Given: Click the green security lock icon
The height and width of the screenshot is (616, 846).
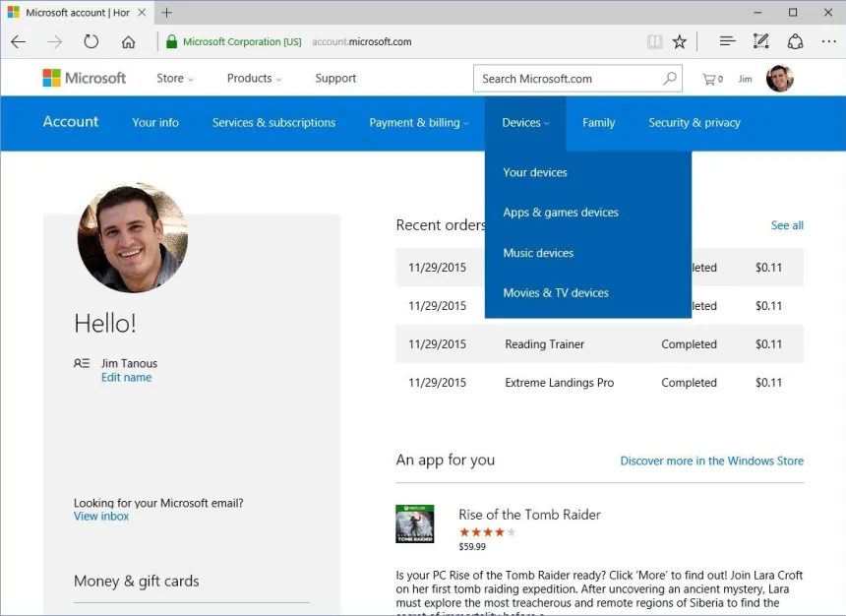Looking at the screenshot, I should (171, 41).
